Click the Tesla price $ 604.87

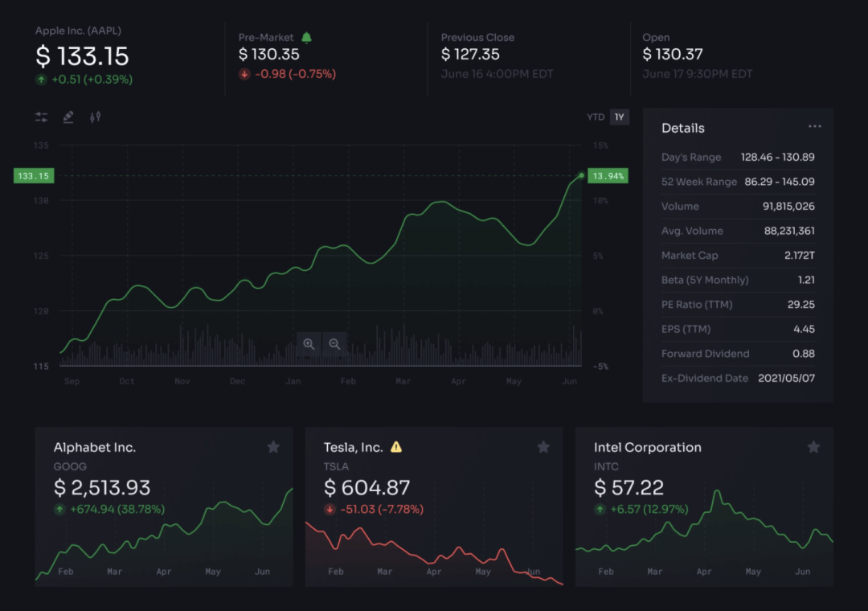367,487
